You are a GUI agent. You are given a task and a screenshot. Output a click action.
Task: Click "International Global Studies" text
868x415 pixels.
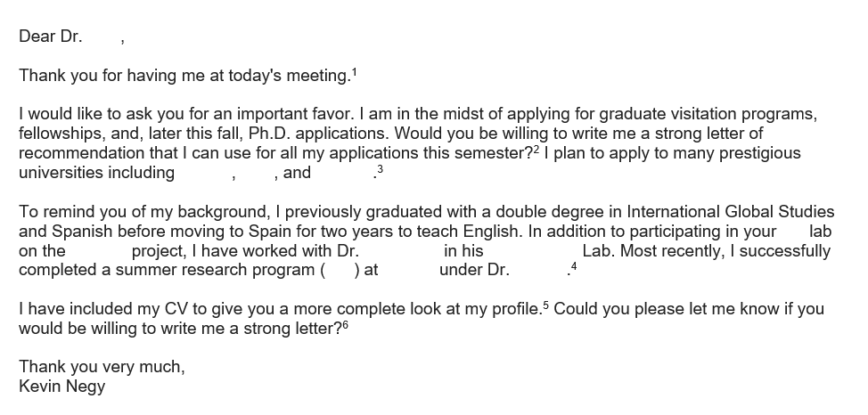[730, 212]
